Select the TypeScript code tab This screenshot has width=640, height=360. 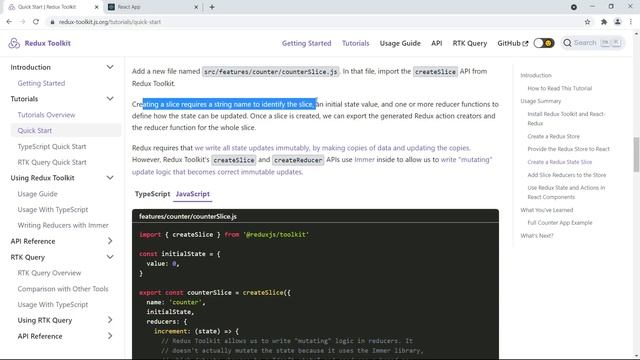pos(152,194)
